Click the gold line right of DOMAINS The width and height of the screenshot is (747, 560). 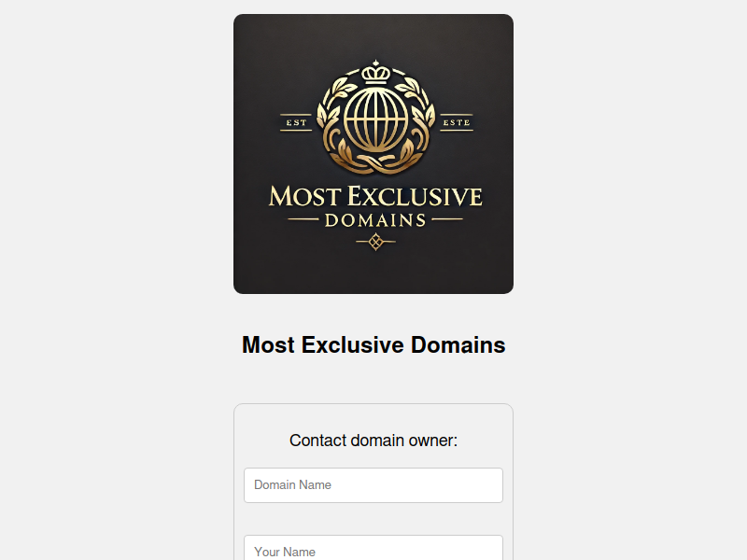(x=447, y=219)
